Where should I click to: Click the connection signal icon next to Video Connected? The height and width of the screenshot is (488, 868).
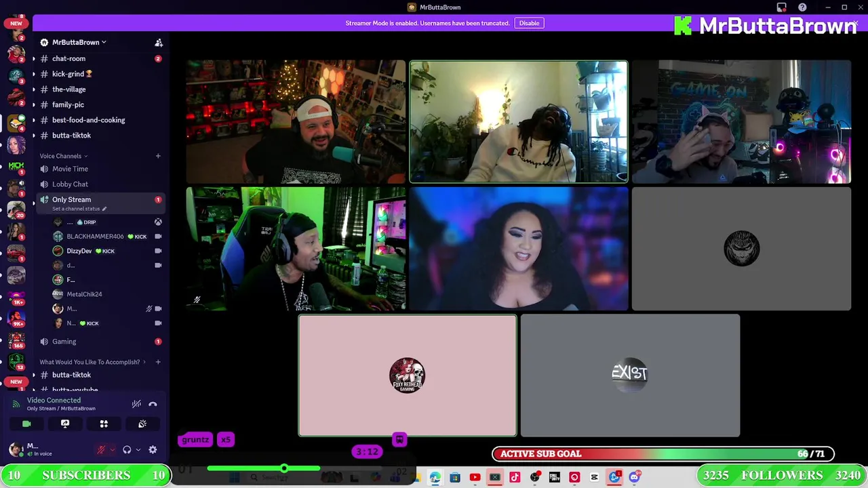point(16,404)
